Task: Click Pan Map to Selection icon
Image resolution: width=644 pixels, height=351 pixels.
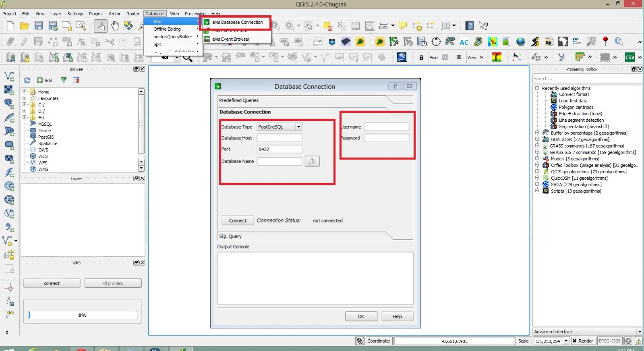Action: tap(128, 26)
